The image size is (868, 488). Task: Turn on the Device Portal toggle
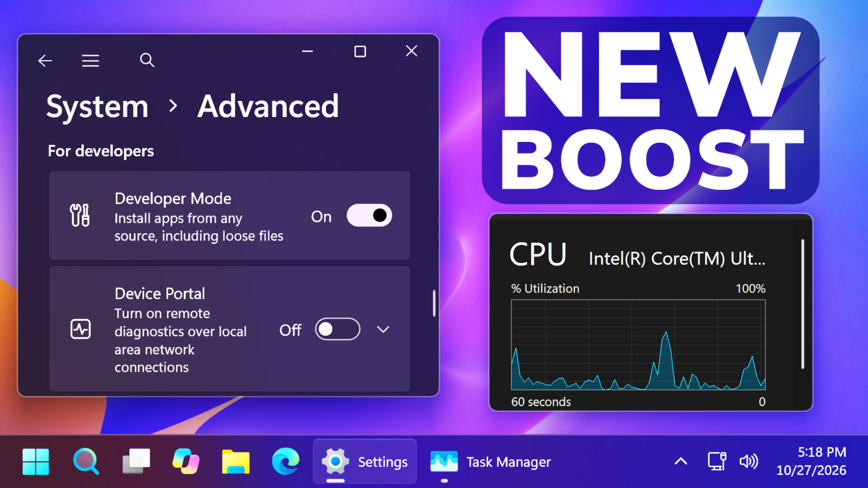coord(337,329)
